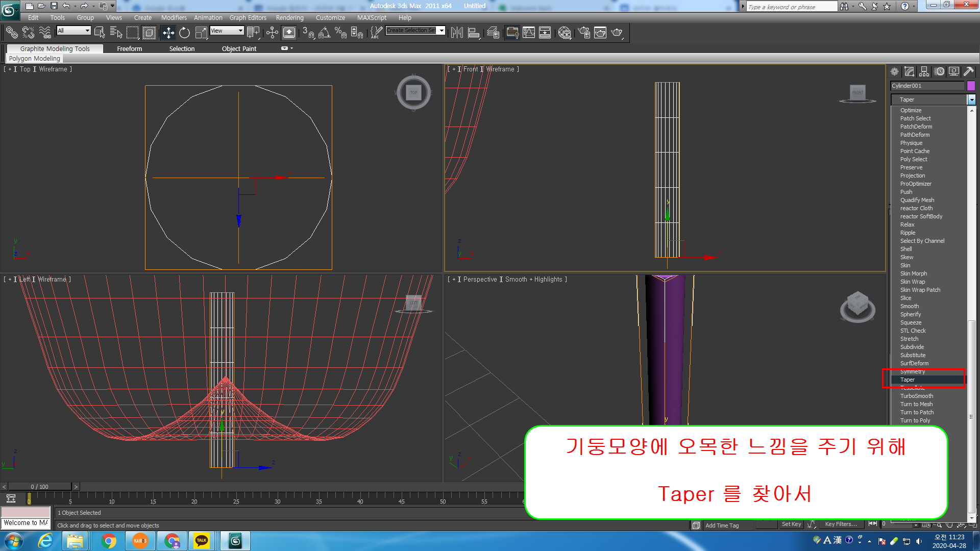
Task: Open the Select by Name dialog
Action: (x=116, y=33)
